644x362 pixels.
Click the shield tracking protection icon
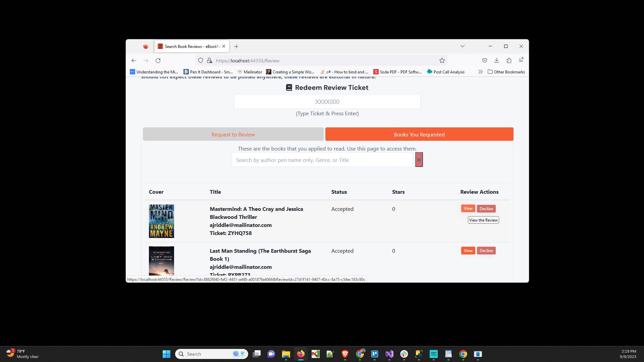click(201, 61)
